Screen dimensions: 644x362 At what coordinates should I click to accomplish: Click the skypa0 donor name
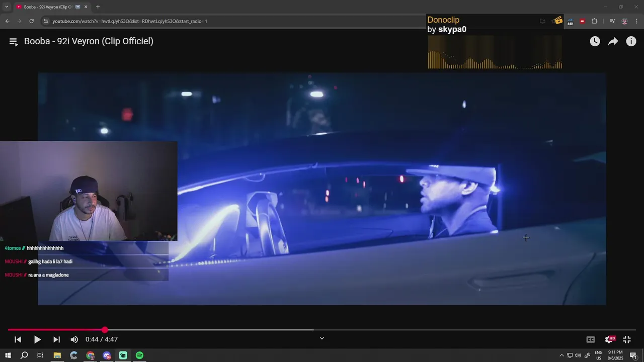[x=452, y=29]
